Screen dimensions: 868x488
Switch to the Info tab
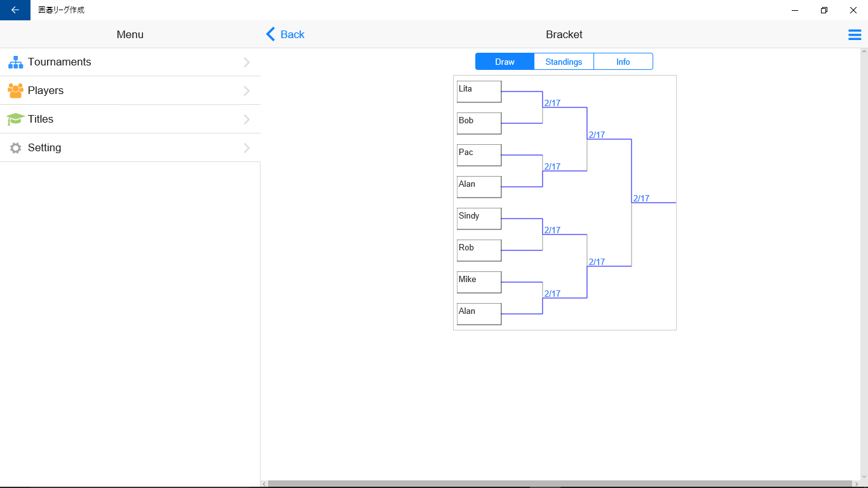[623, 62]
